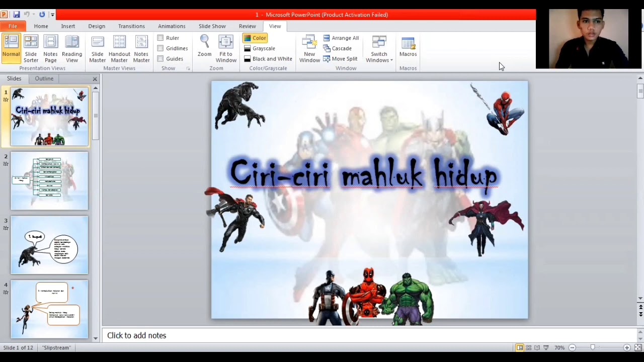Zoom out with the minus button
The width and height of the screenshot is (644, 362).
click(x=572, y=347)
